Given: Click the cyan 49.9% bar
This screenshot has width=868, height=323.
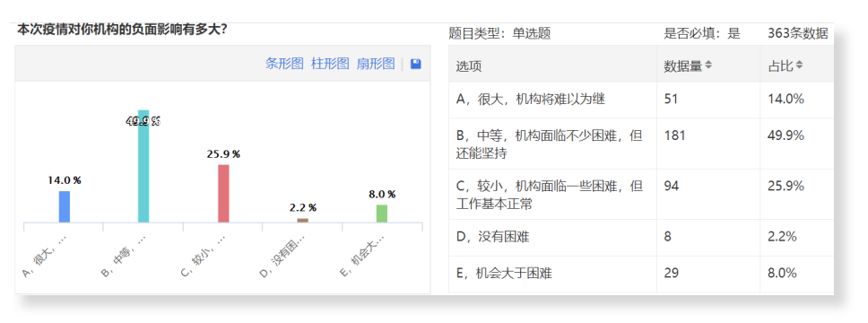Looking at the screenshot, I should pyautogui.click(x=143, y=166).
